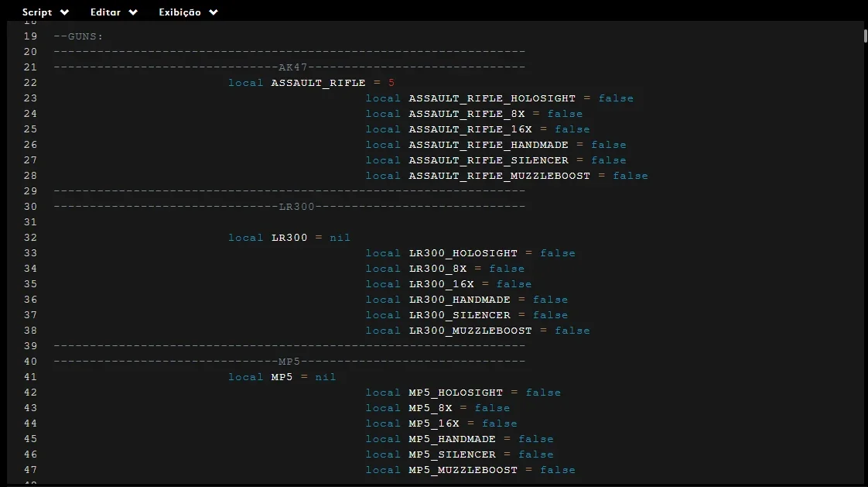The image size is (868, 487).
Task: Click the vertical scrollbar thumb
Action: [x=865, y=36]
